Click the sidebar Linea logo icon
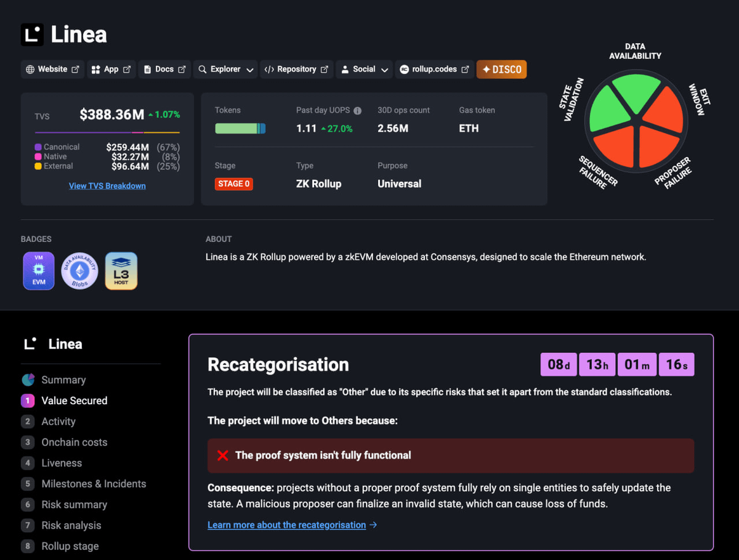739x560 pixels. [x=30, y=344]
